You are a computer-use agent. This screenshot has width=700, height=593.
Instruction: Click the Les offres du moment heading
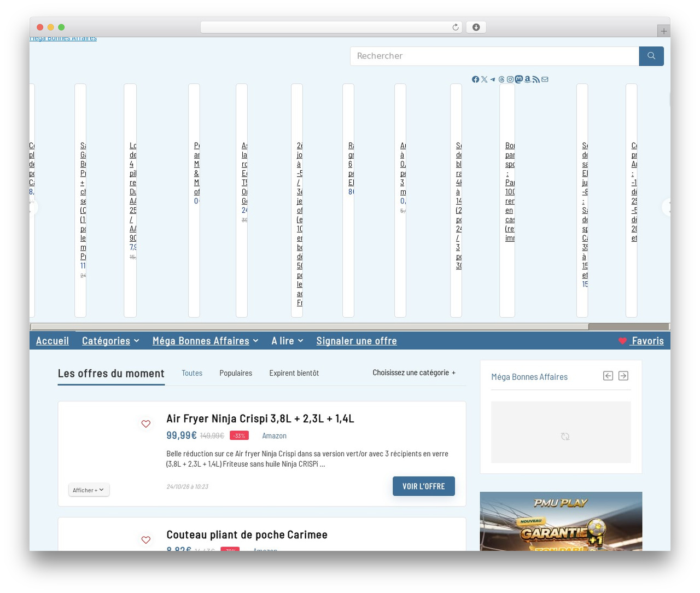[111, 374]
